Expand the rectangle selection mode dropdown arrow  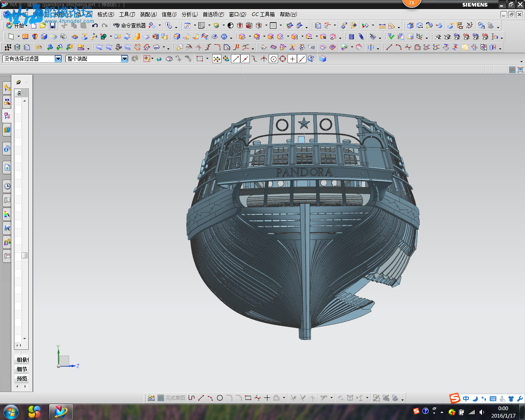[x=207, y=59]
